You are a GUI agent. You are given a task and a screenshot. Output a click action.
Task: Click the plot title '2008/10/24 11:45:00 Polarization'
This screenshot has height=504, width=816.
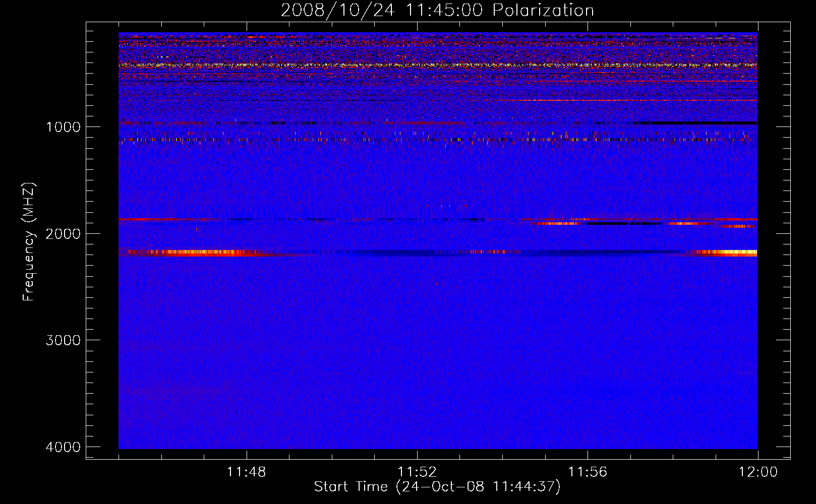437,10
